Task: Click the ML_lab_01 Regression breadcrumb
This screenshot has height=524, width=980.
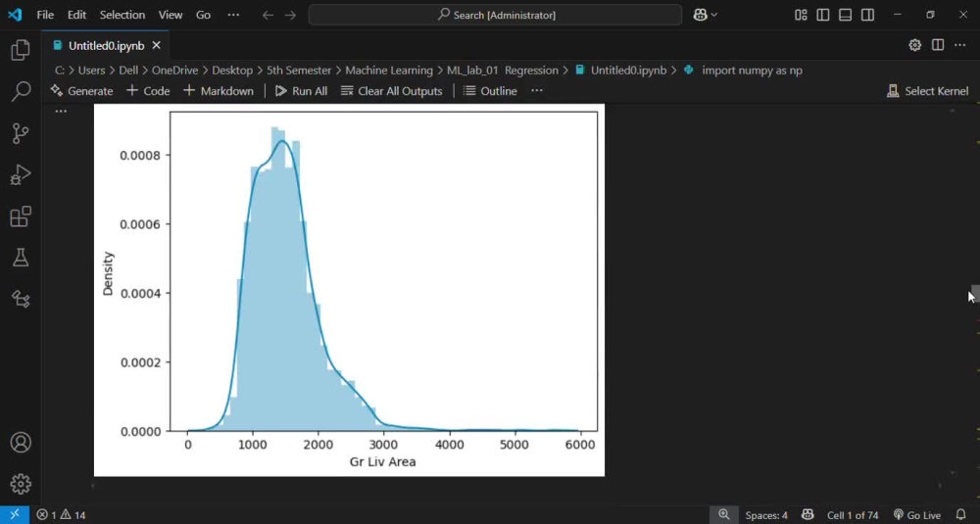Action: tap(503, 71)
